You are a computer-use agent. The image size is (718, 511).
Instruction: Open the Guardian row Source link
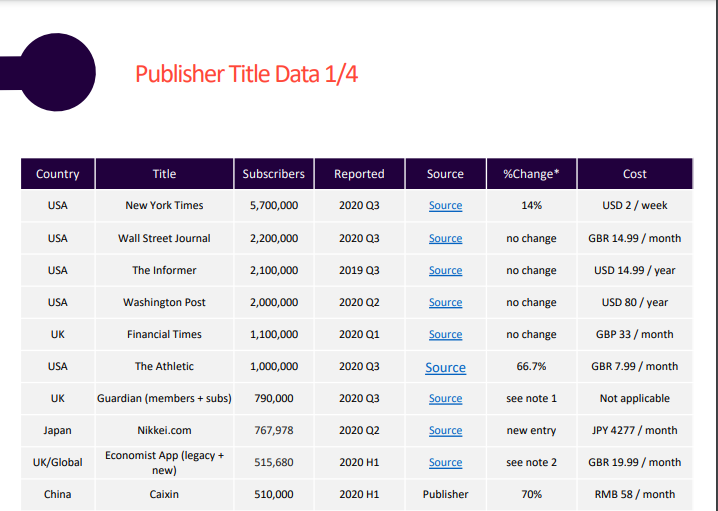pos(445,399)
